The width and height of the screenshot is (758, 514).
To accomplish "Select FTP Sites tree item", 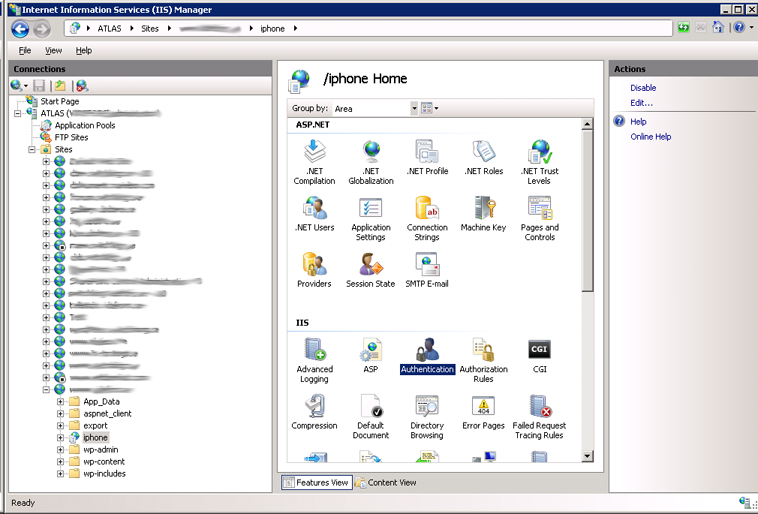I will [71, 137].
